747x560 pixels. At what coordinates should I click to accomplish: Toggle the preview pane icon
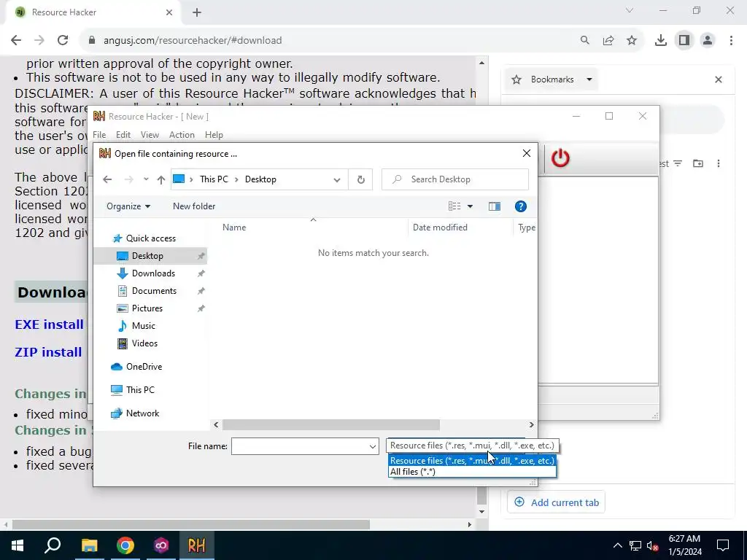pyautogui.click(x=495, y=206)
